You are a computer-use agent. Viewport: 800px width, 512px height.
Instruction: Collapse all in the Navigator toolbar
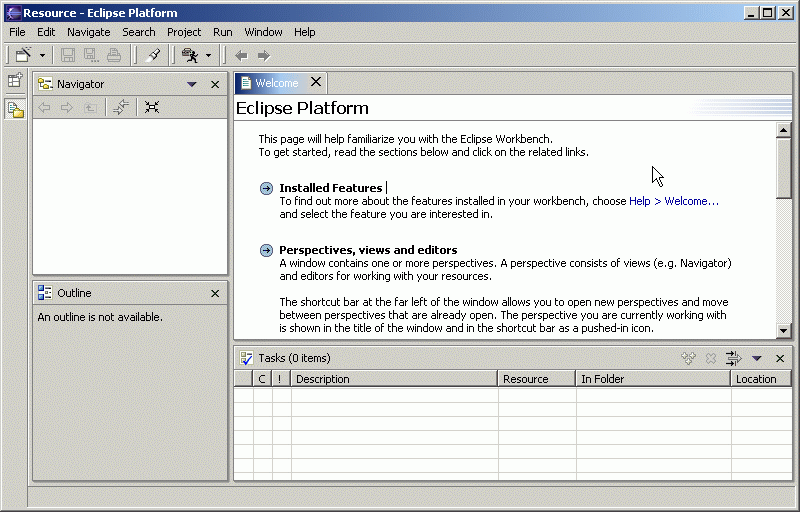[x=152, y=107]
